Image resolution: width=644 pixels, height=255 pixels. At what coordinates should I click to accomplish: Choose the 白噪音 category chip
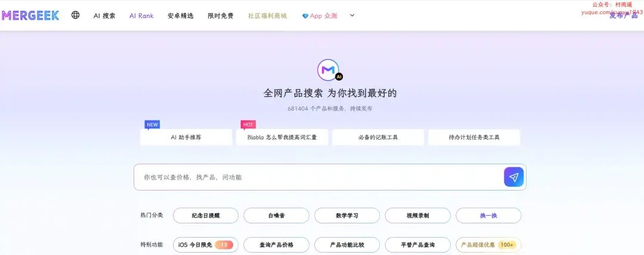pyautogui.click(x=277, y=216)
